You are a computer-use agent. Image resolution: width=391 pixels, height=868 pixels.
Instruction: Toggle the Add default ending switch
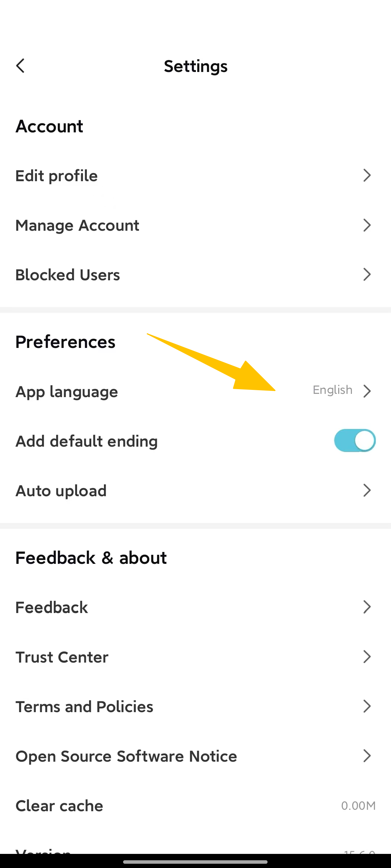click(354, 441)
